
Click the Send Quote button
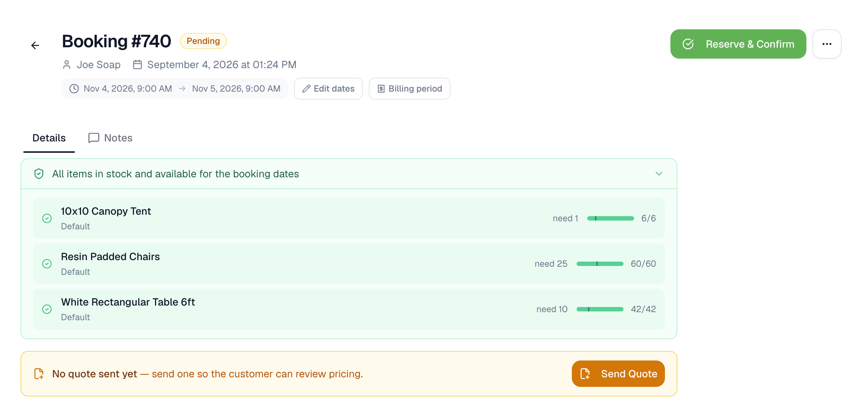point(618,374)
